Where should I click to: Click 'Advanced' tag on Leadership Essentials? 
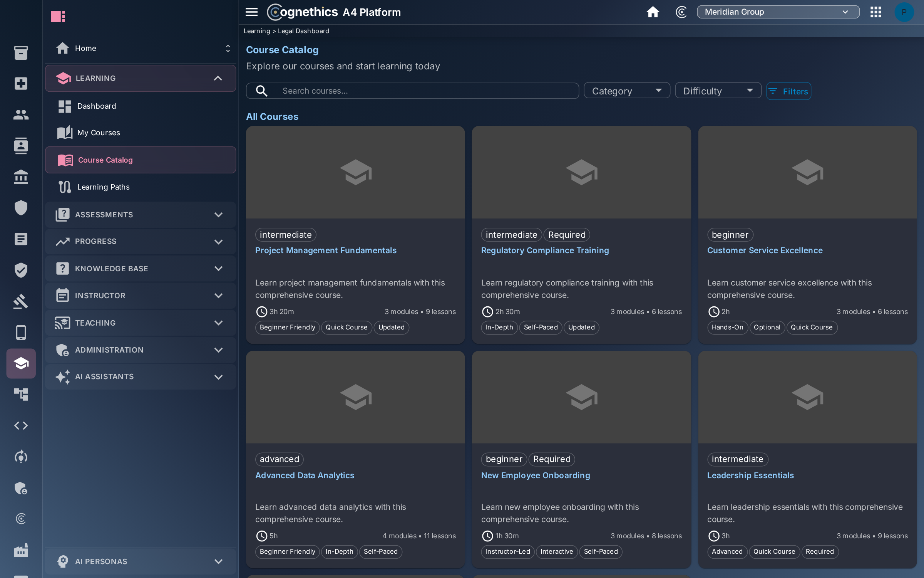click(727, 552)
